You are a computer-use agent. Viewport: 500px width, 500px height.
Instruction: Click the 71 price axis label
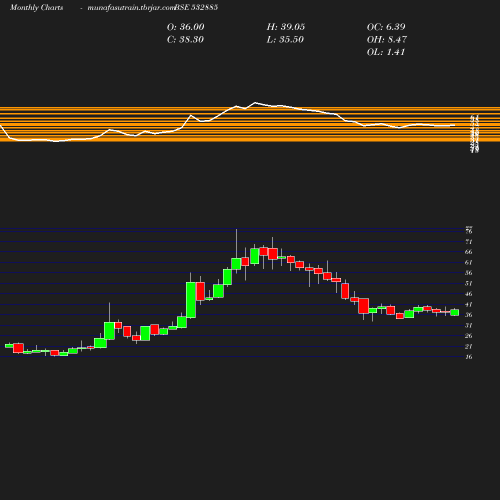point(469,241)
